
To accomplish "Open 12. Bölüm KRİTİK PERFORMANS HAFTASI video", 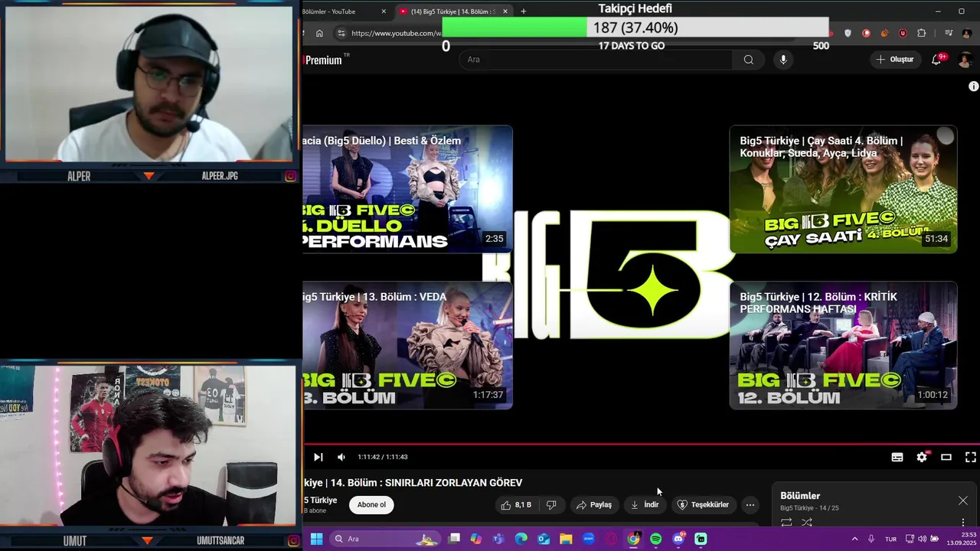I will (x=843, y=345).
